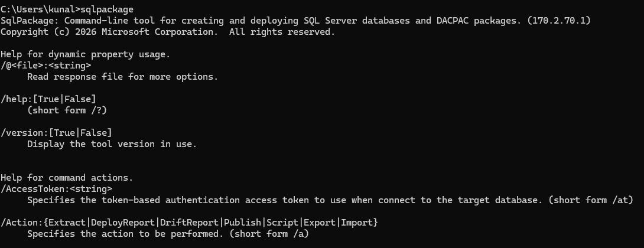This screenshot has height=248, width=644.
Task: Click "Display the tool version in use" line
Action: (112, 144)
